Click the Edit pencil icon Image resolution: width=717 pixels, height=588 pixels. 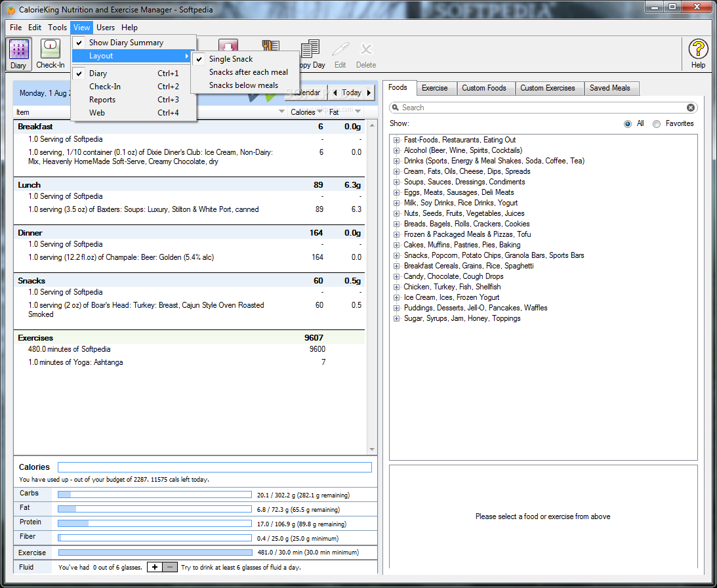tap(340, 54)
